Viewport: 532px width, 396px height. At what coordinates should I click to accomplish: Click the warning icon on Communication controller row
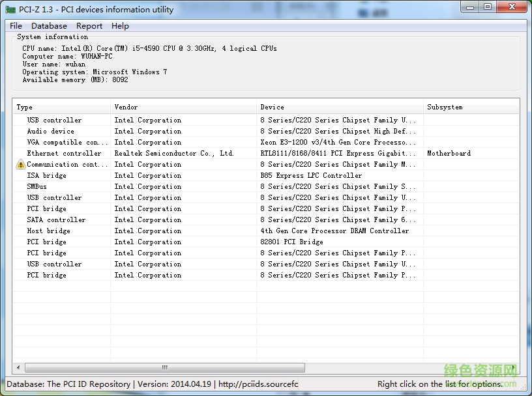tap(21, 164)
